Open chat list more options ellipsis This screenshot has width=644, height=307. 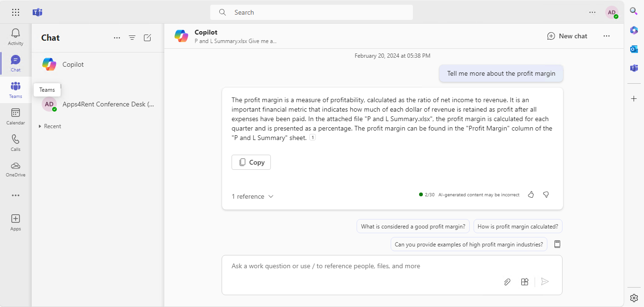pos(117,38)
